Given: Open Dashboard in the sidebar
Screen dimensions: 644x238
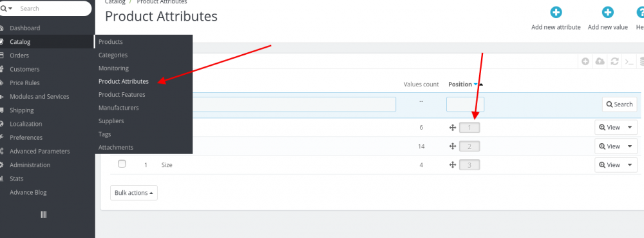Looking at the screenshot, I should click(x=24, y=28).
